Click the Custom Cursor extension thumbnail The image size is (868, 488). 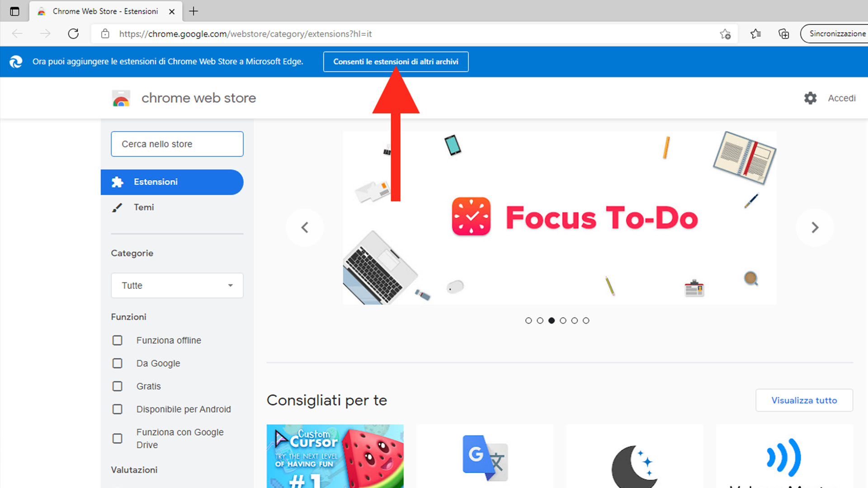pos(335,455)
